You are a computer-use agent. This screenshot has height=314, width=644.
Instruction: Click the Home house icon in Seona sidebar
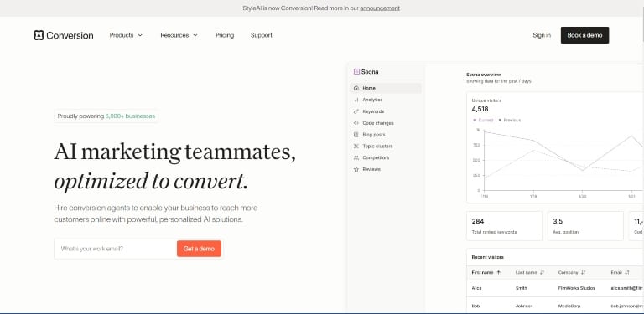pos(356,88)
